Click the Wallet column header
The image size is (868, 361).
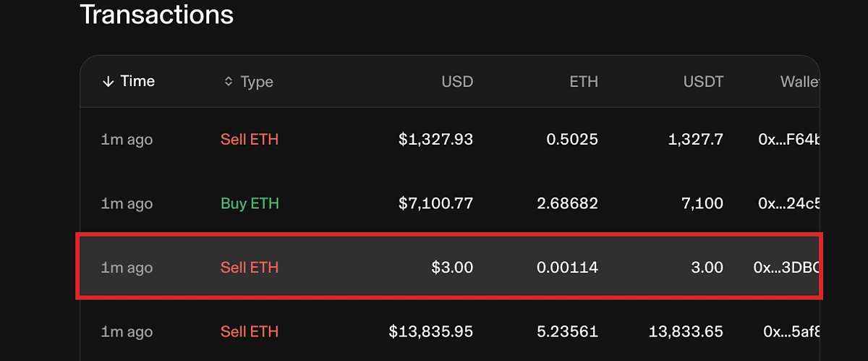coord(800,82)
